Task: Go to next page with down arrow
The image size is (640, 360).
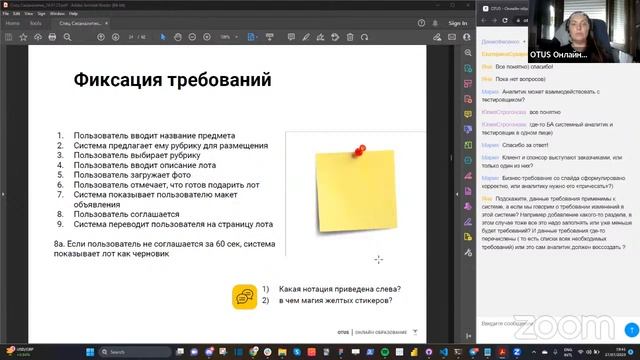Action: pos(116,37)
